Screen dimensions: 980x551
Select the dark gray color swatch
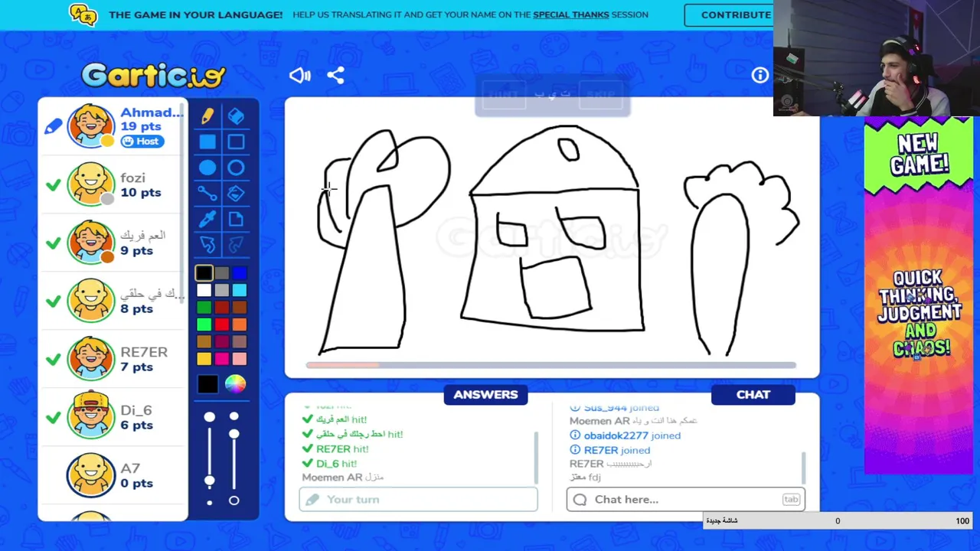click(222, 273)
